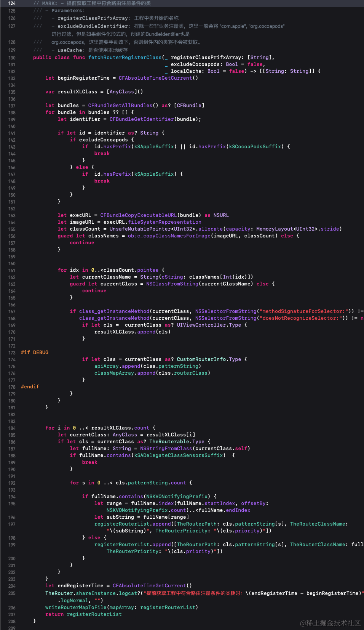364x630 pixels.
Task: Click the #if DEBUG directive
Action: point(35,353)
